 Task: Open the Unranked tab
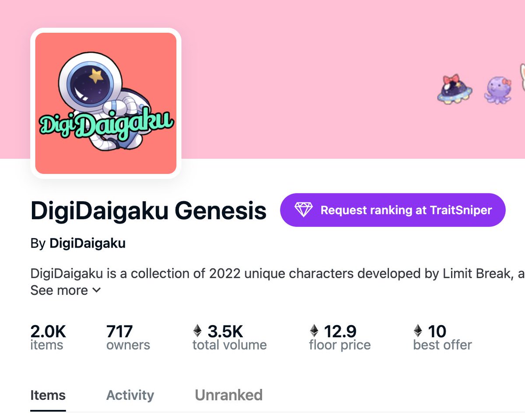[x=228, y=395]
